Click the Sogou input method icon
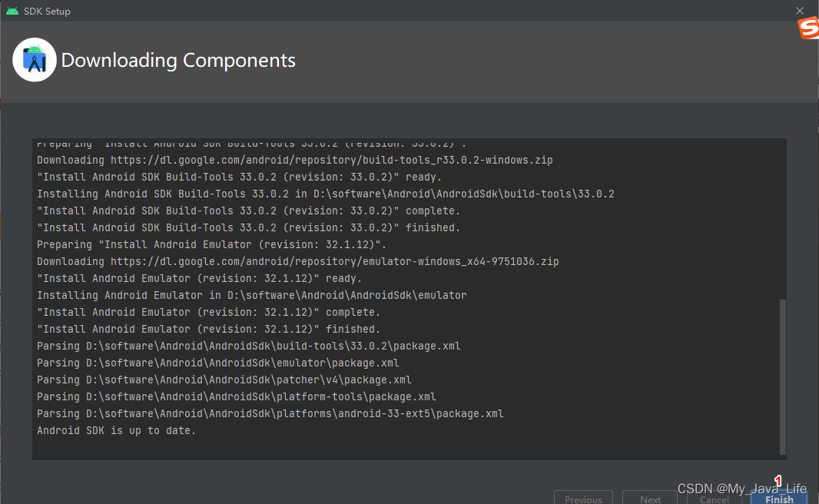Viewport: 819px width, 504px height. [808, 28]
